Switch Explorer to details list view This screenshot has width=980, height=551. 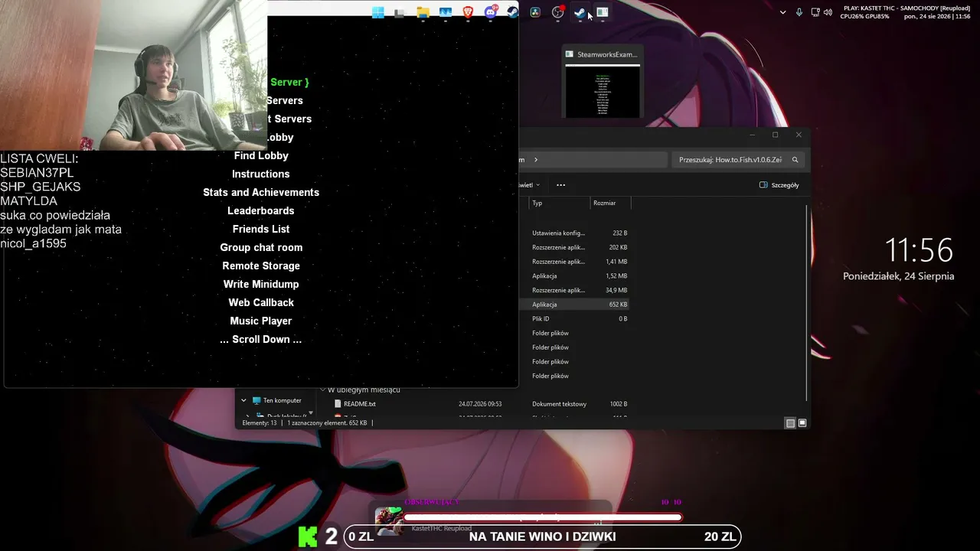[790, 423]
